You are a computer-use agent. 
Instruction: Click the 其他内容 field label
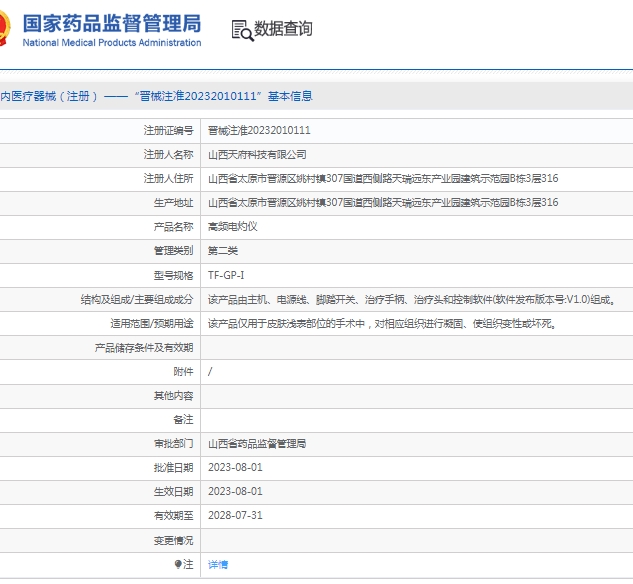coord(174,396)
